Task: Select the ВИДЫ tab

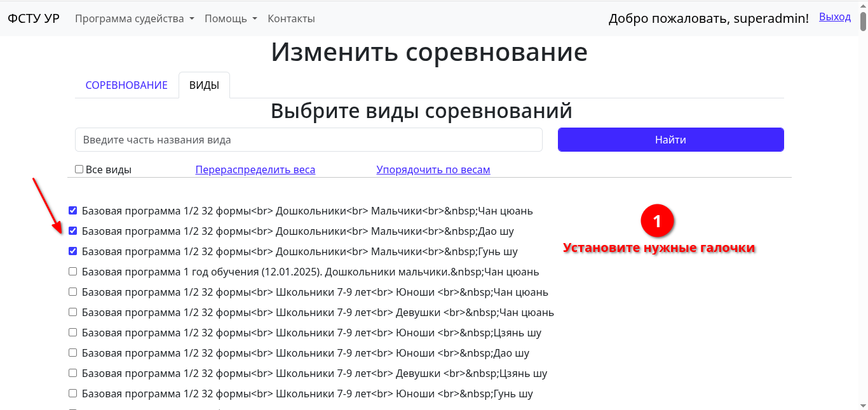Action: [204, 85]
